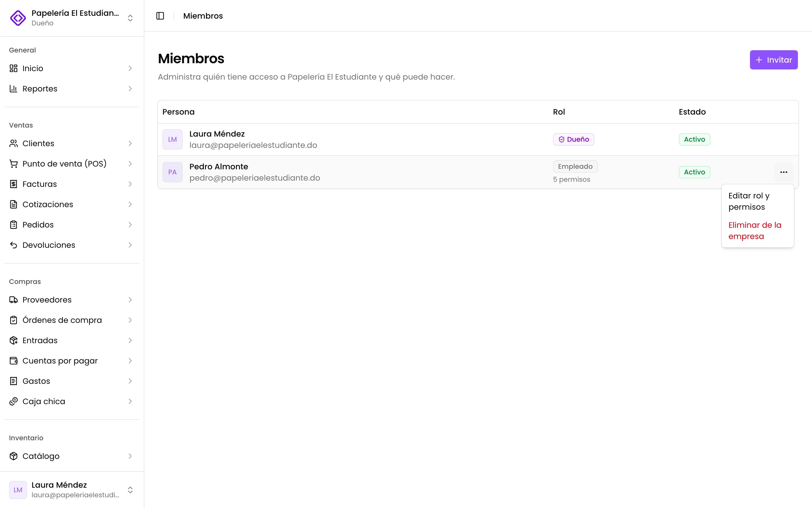This screenshot has width=812, height=508.
Task: Click the 5 permisos text
Action: pos(572,179)
